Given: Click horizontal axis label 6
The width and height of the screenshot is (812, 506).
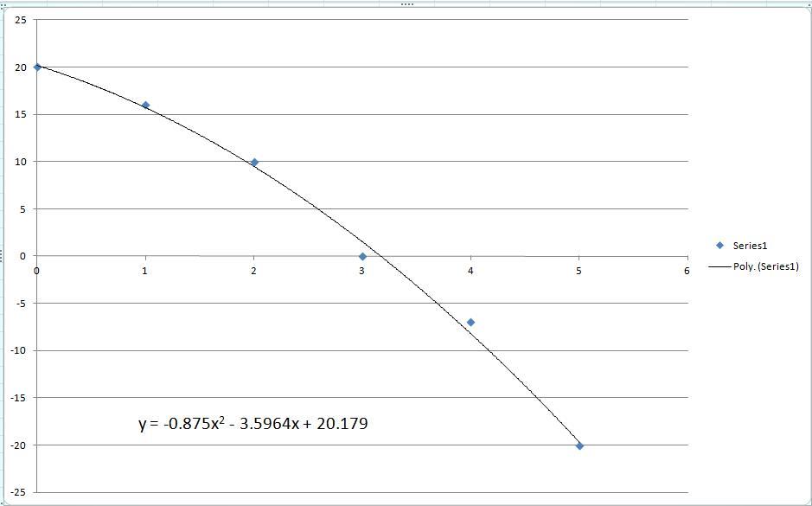Looking at the screenshot, I should pyautogui.click(x=687, y=271).
